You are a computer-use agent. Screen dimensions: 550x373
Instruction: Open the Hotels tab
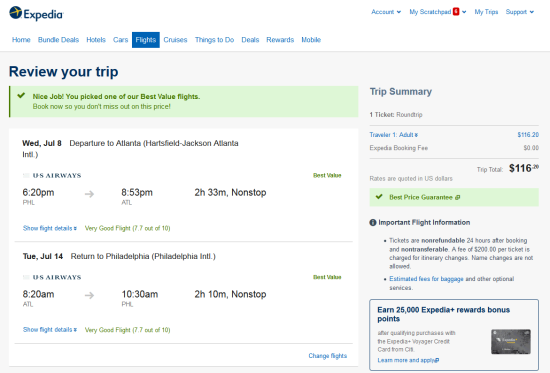[x=96, y=40]
